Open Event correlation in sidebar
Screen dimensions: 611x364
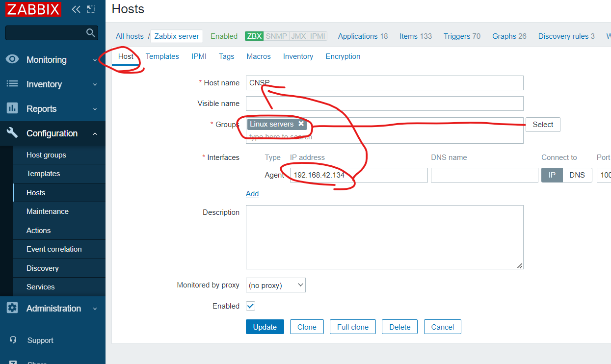(x=59, y=249)
